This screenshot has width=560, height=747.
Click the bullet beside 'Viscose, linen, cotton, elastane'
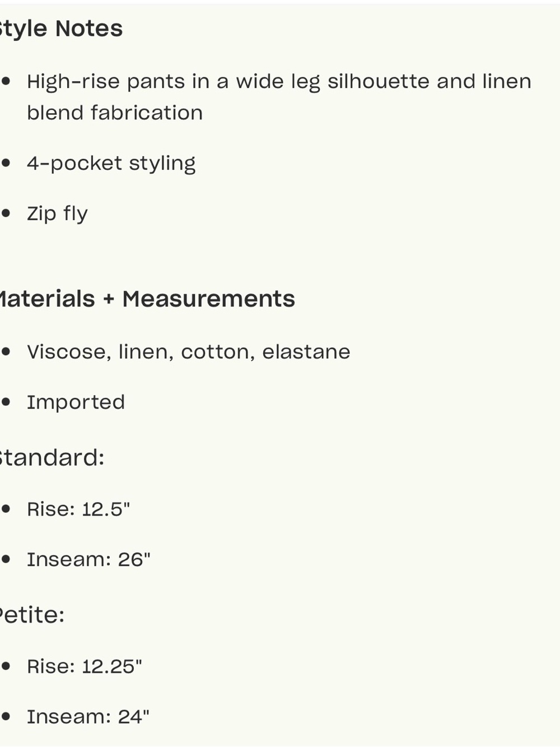coord(6,351)
